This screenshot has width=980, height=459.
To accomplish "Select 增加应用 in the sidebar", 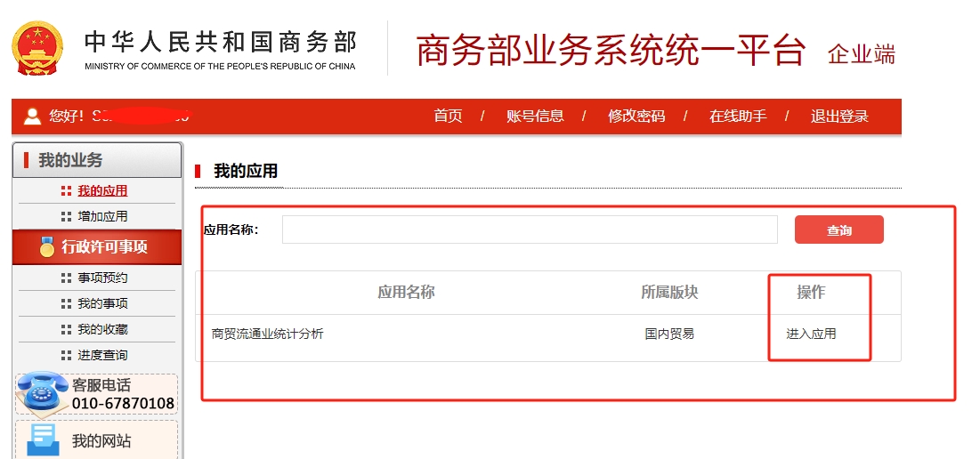I will (102, 217).
